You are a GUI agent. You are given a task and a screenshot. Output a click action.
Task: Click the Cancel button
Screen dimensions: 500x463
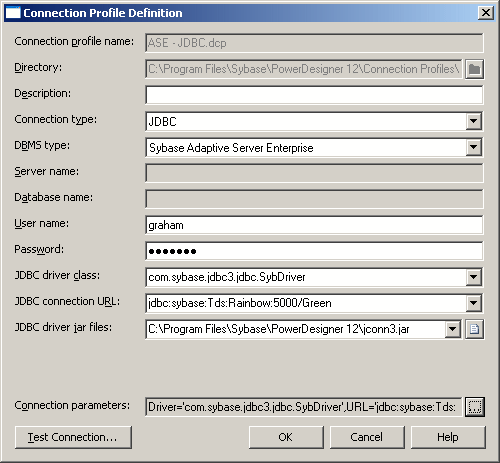(x=367, y=437)
